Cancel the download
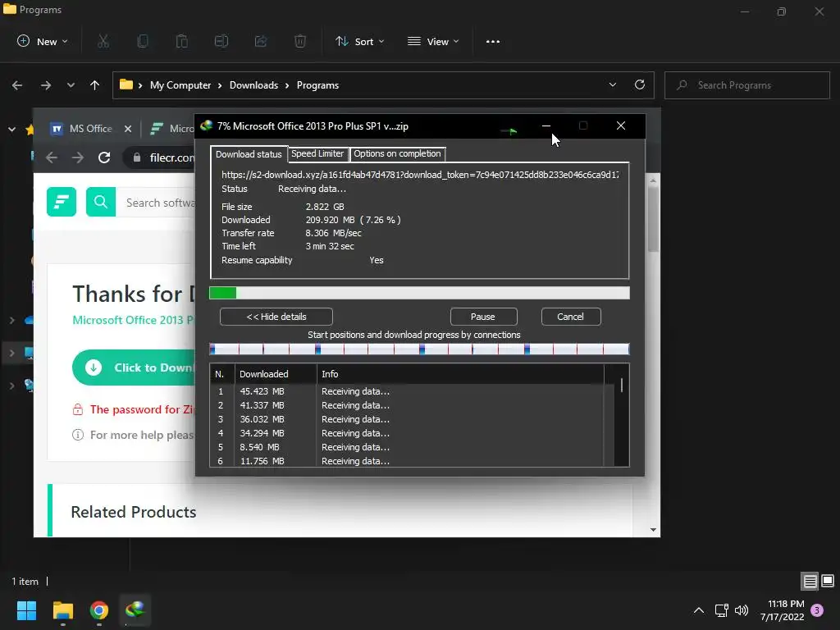Image resolution: width=840 pixels, height=630 pixels. coord(571,317)
